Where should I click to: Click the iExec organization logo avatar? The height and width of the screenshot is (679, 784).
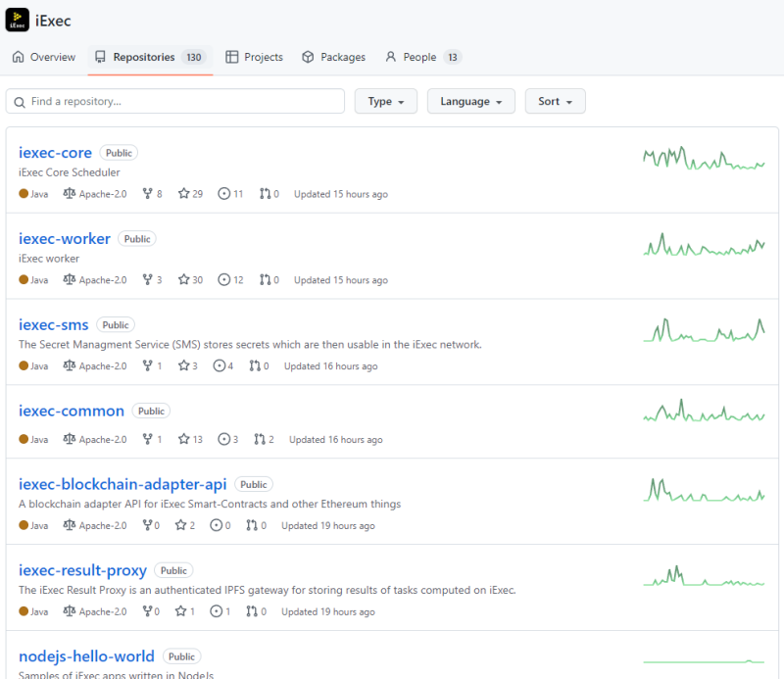click(18, 20)
